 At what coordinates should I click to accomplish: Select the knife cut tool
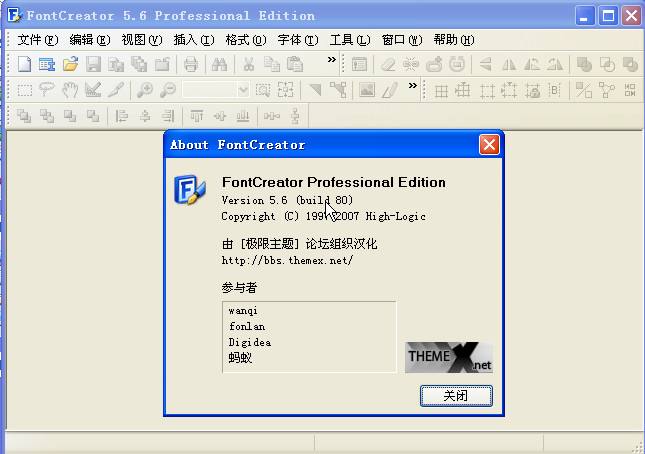point(116,90)
